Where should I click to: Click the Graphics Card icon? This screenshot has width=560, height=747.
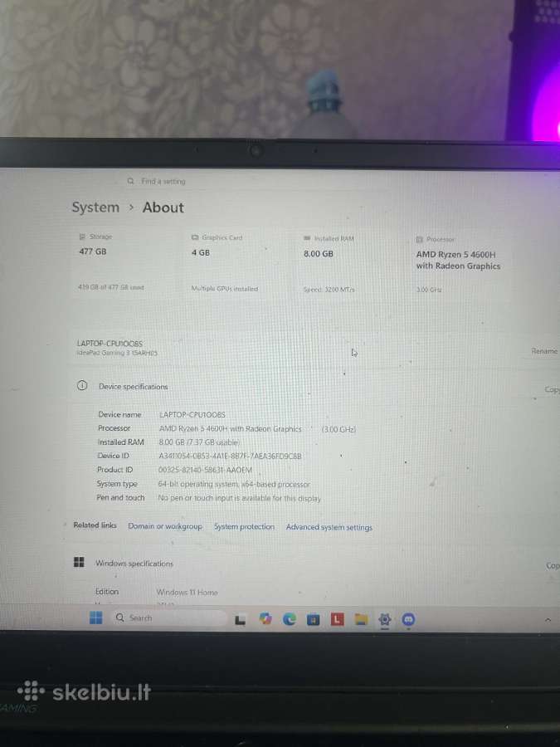click(194, 237)
